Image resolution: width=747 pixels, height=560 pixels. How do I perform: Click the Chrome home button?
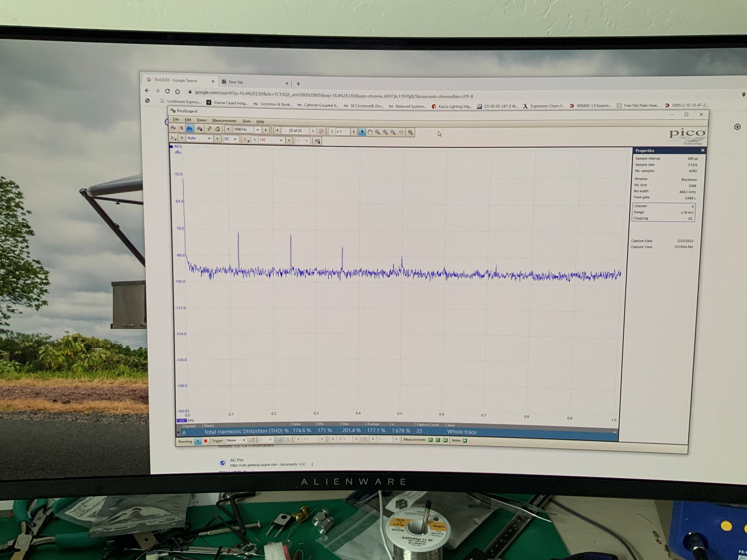click(177, 92)
